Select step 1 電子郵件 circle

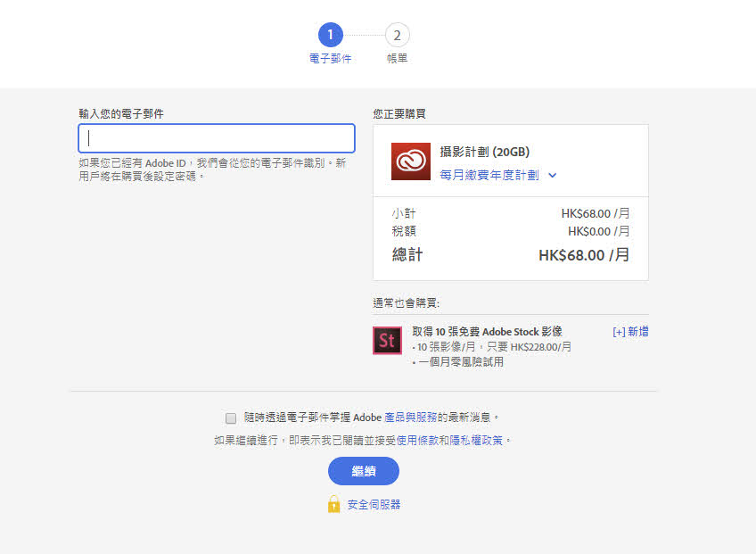[330, 35]
